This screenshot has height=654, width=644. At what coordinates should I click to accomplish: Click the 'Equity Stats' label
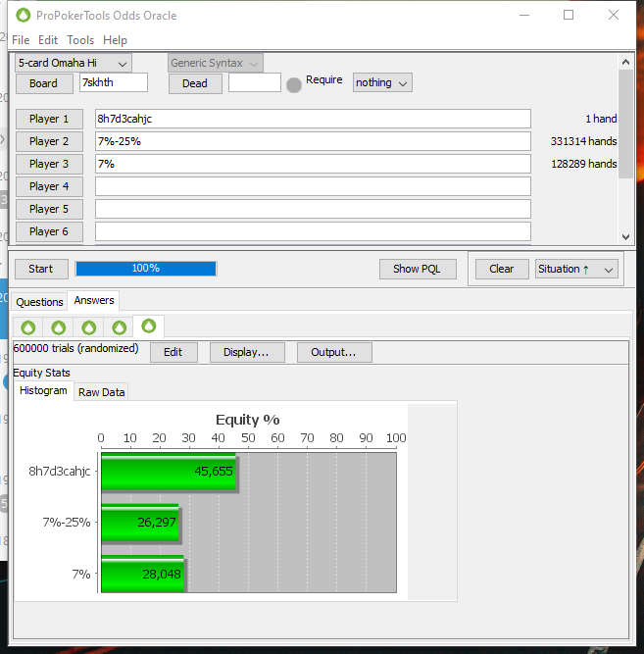(41, 373)
